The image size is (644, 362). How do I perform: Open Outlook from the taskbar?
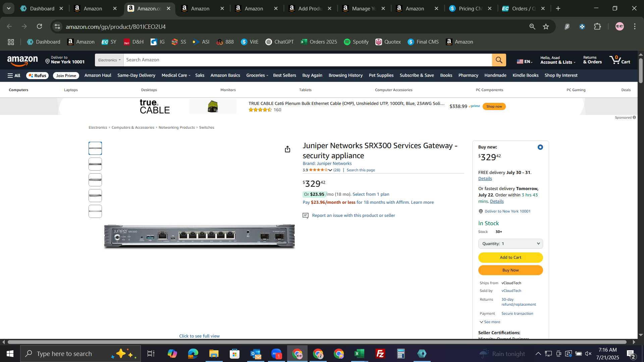click(x=256, y=354)
